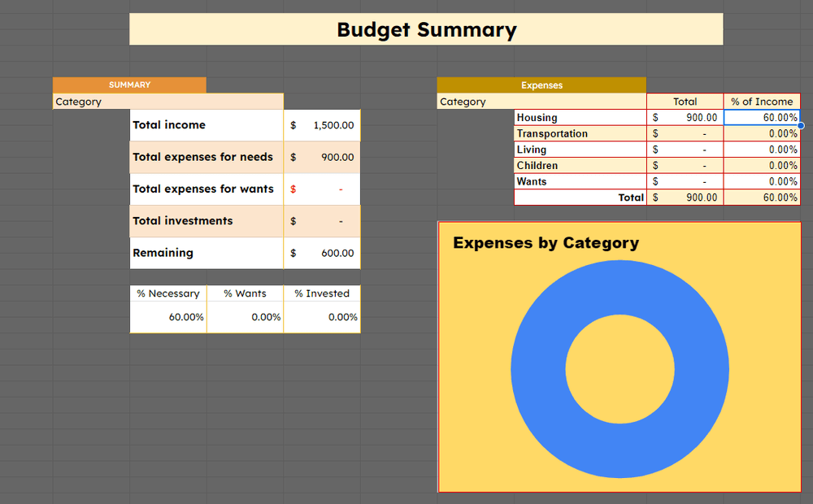813x504 pixels.
Task: Select the % of Income column header
Action: pos(762,102)
